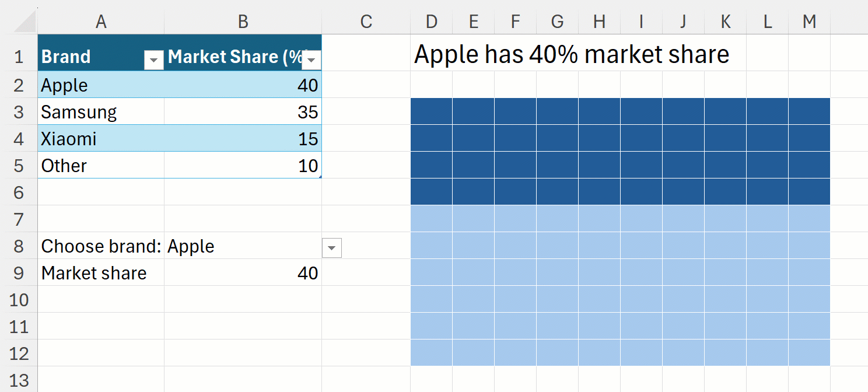The image size is (868, 392).
Task: Click the title 'Apple has 40% market share'
Action: point(571,55)
